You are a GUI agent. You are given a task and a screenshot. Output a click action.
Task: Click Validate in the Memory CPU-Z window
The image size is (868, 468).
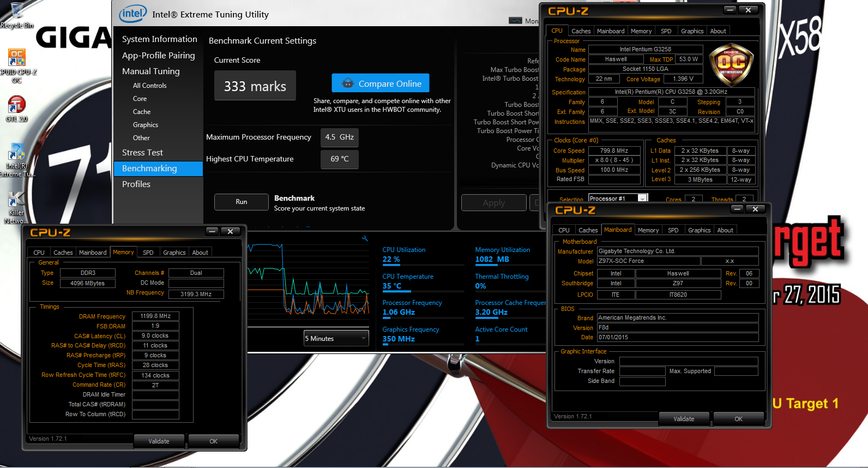click(x=159, y=441)
